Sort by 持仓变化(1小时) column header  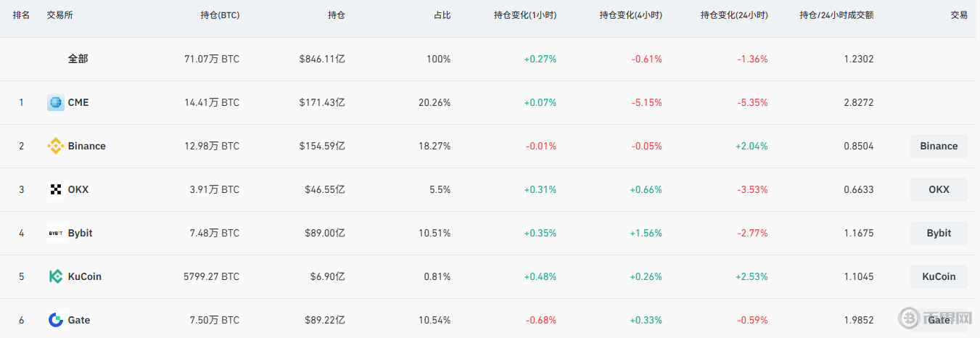[x=524, y=15]
